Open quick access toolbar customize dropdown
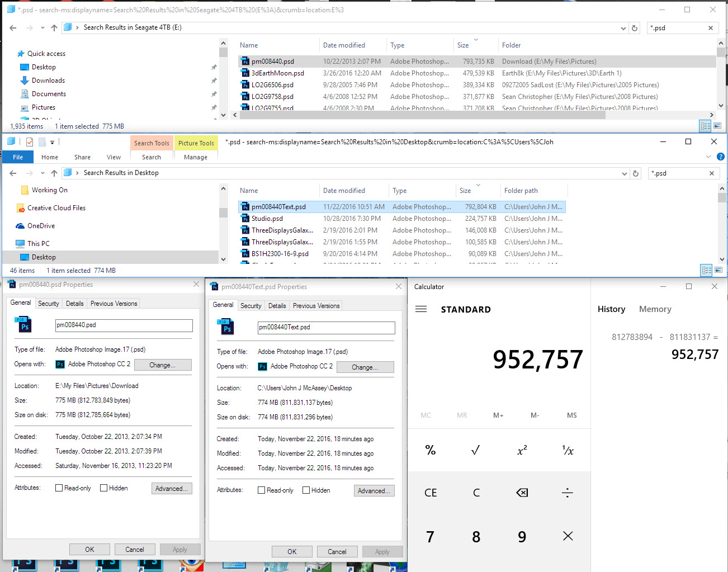The image size is (728, 572). point(52,143)
